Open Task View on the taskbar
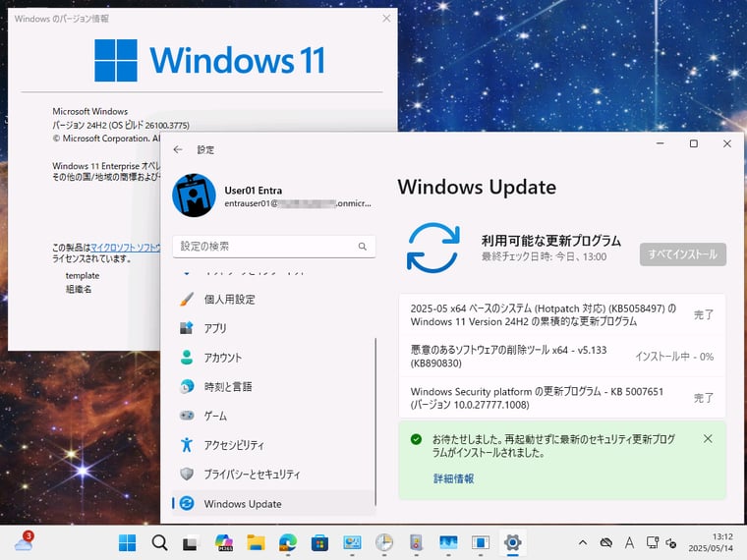This screenshot has width=747, height=560. click(190, 543)
